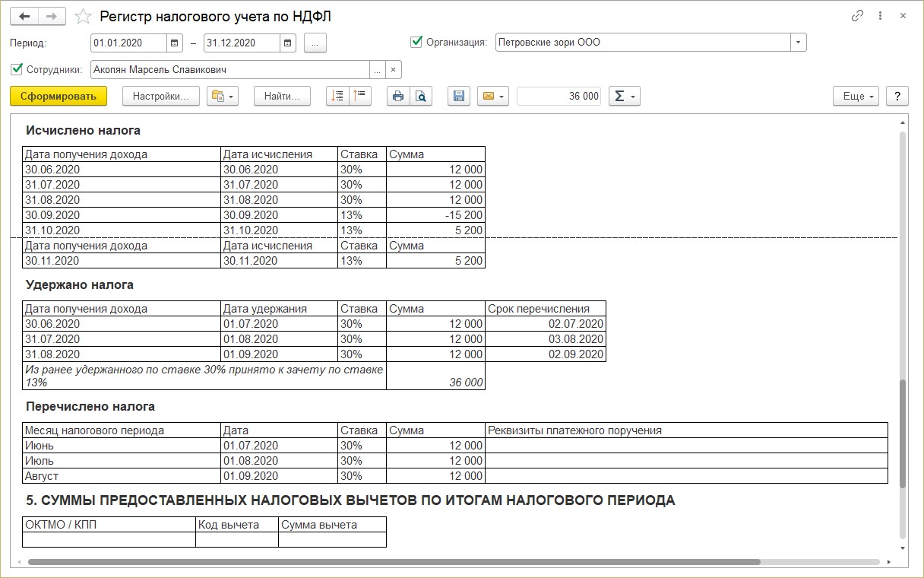Open the sigma sum function dropdown
The width and height of the screenshot is (924, 578).
click(625, 96)
